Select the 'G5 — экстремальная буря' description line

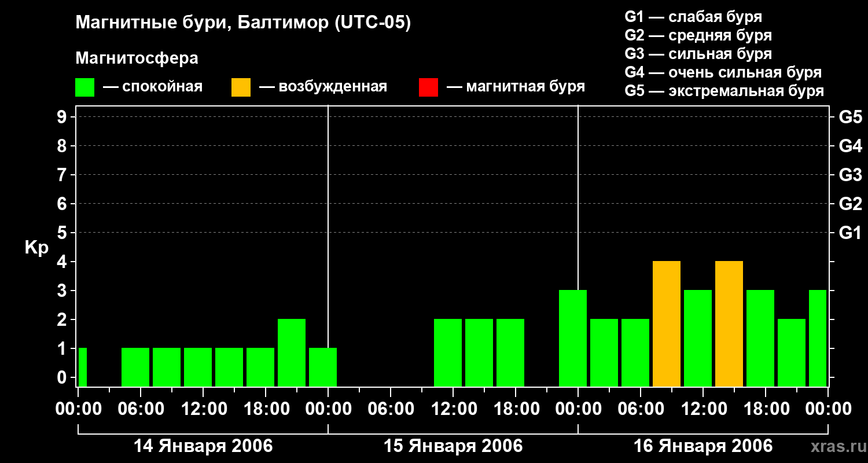[724, 91]
